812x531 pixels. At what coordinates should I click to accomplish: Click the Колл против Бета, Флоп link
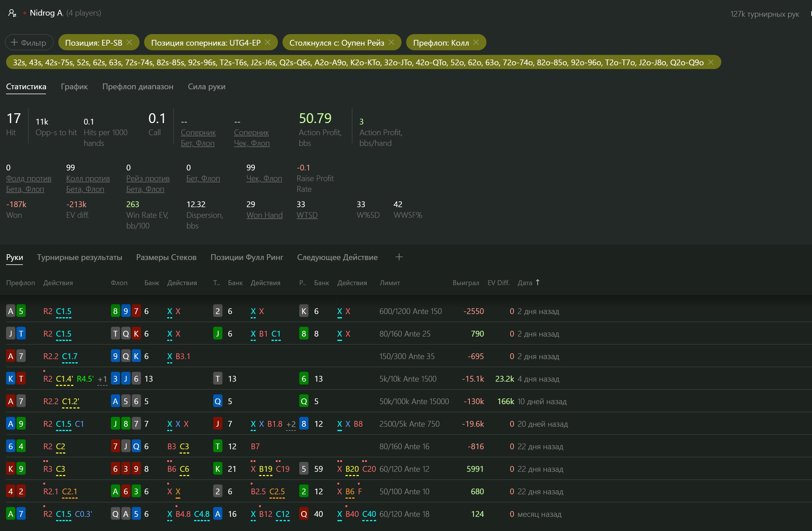point(88,184)
